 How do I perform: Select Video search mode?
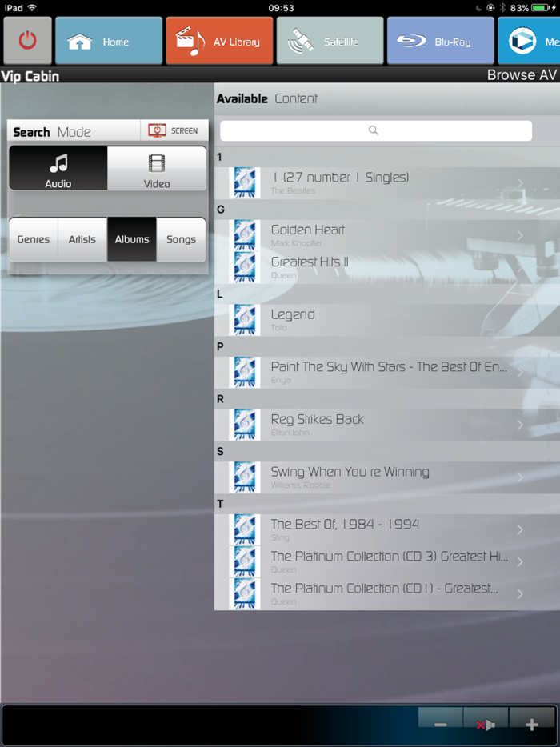coord(157,168)
